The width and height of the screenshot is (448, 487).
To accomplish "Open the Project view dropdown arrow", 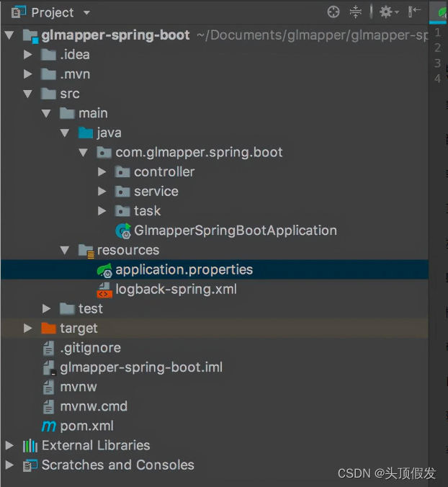I will coord(86,13).
